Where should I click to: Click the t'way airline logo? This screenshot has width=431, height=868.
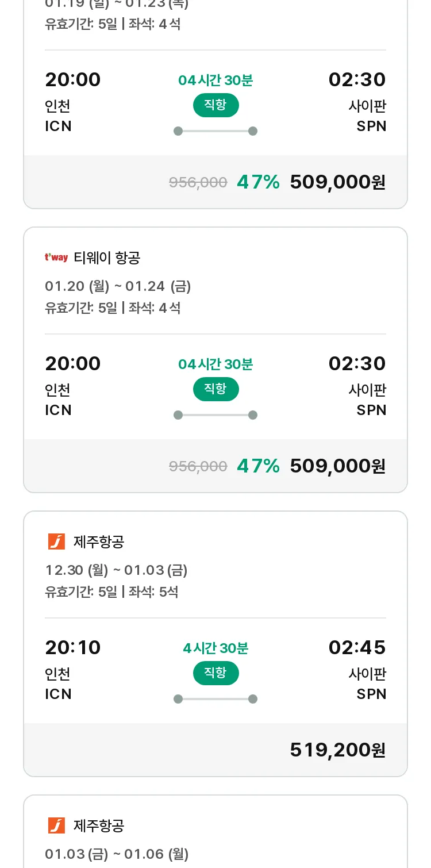click(56, 258)
